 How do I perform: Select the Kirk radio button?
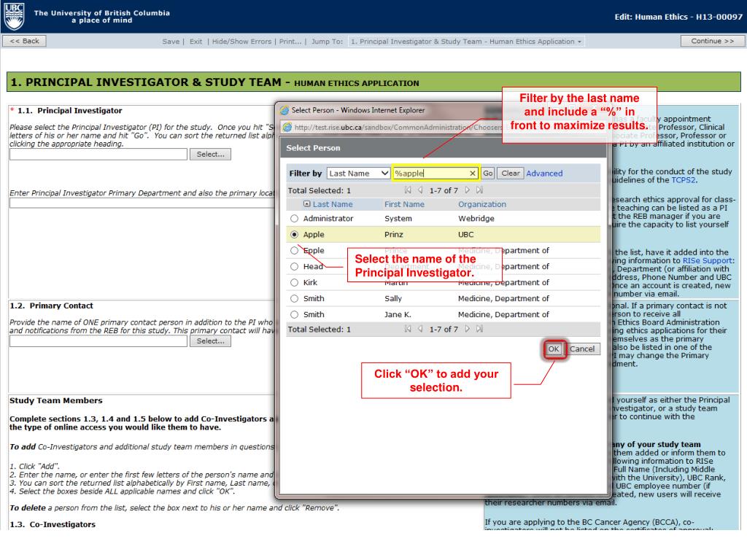pyautogui.click(x=295, y=282)
